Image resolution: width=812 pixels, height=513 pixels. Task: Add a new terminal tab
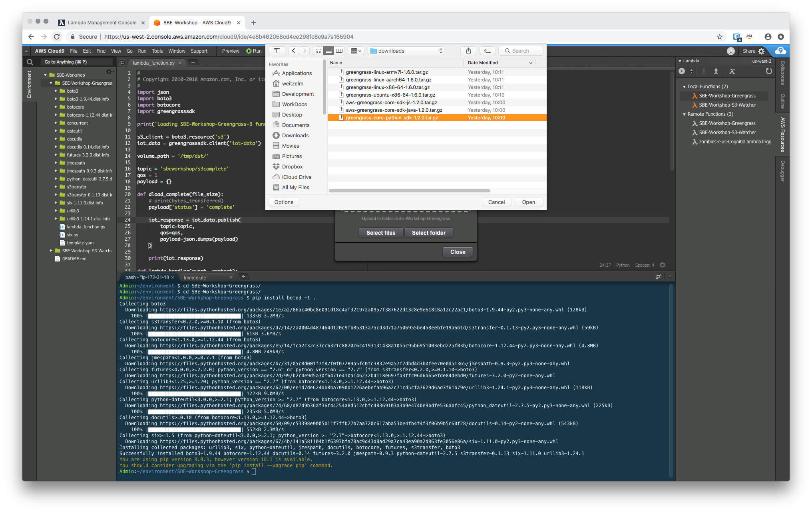[243, 277]
